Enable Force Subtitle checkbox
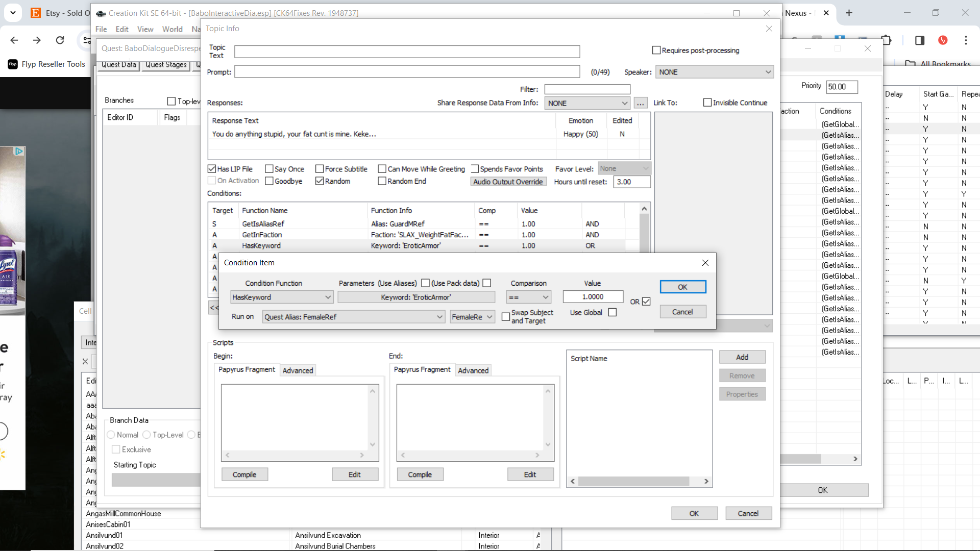 click(x=320, y=169)
